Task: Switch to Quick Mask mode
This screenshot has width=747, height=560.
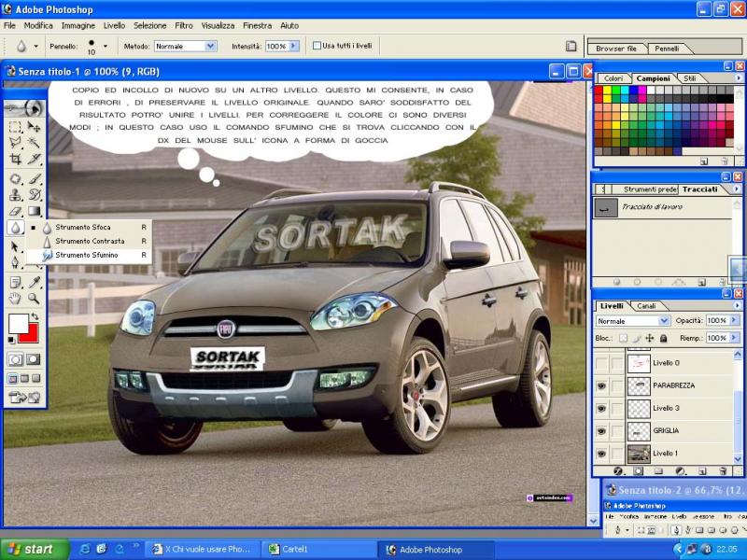Action: [33, 359]
